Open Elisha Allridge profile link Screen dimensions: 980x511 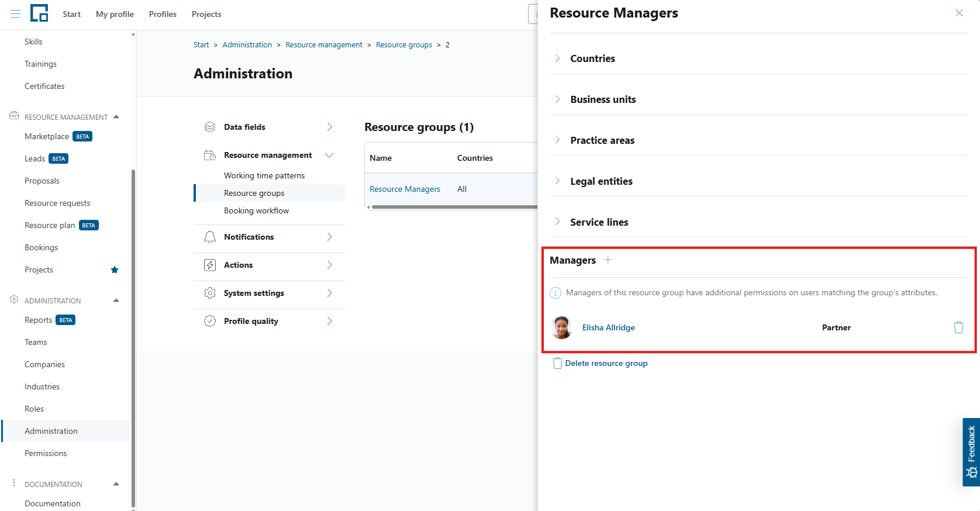pos(609,327)
